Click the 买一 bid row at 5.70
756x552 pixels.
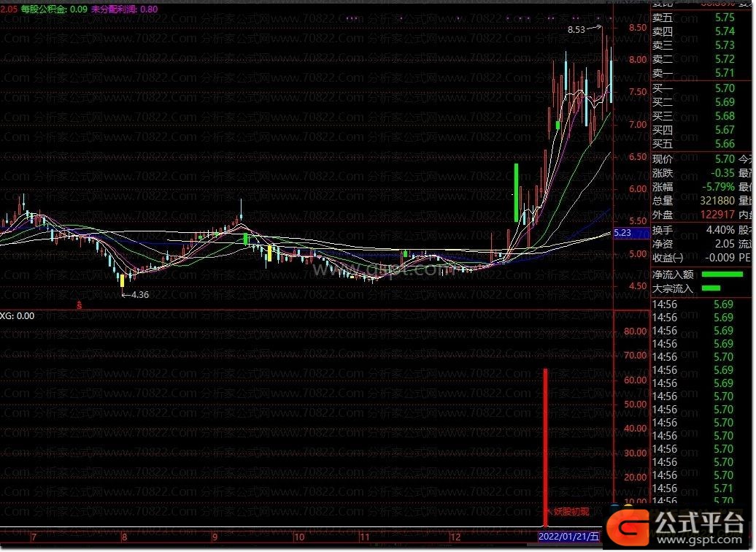coord(694,88)
